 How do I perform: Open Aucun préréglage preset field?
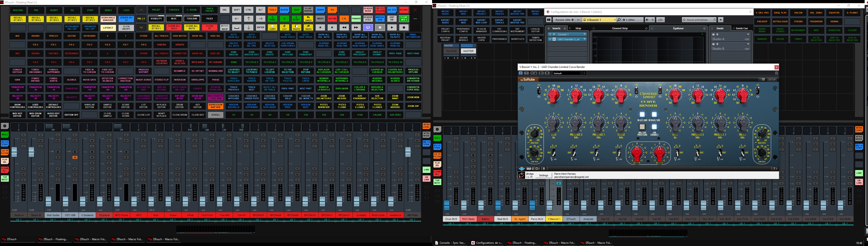[699, 20]
